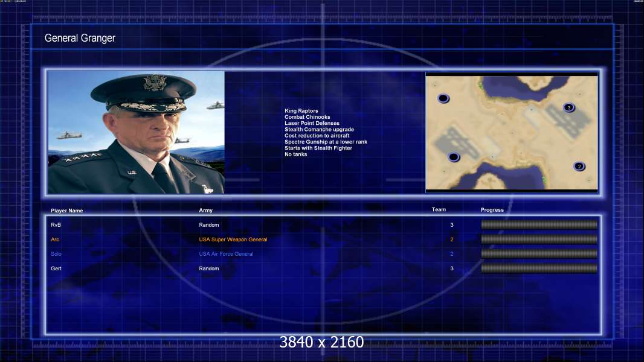
Task: Click team number 3 in RvB's row
Action: pyautogui.click(x=452, y=224)
